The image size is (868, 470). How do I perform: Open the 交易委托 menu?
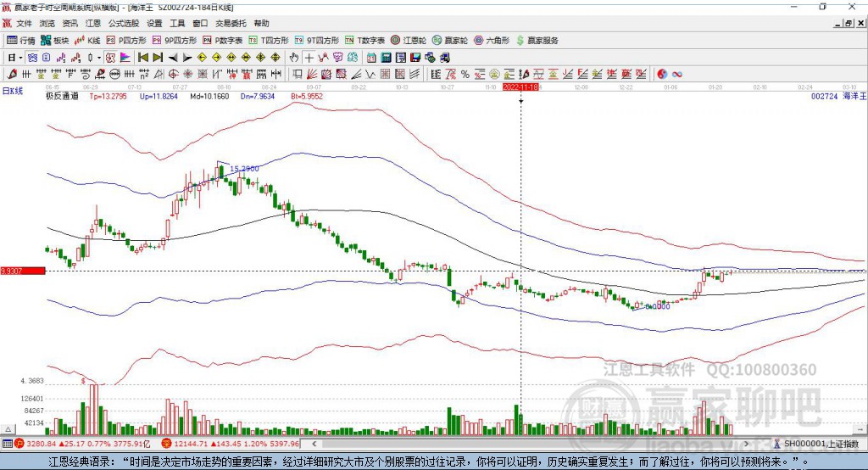(231, 23)
